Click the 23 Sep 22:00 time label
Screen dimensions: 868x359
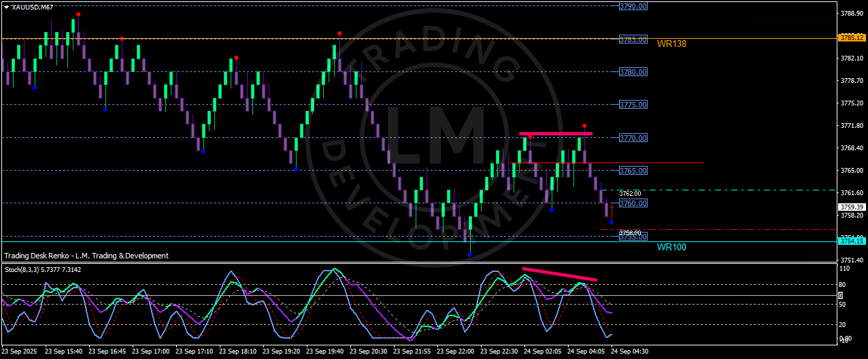pyautogui.click(x=455, y=352)
